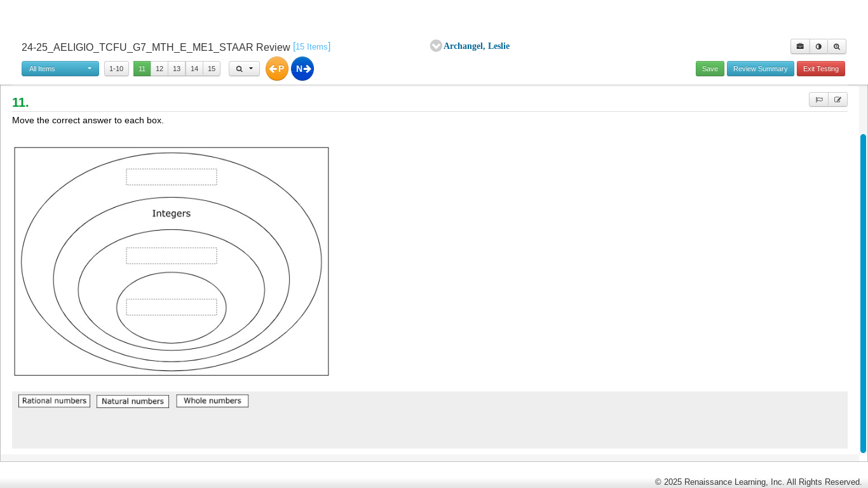Open the search magnifier dropdown

(244, 69)
